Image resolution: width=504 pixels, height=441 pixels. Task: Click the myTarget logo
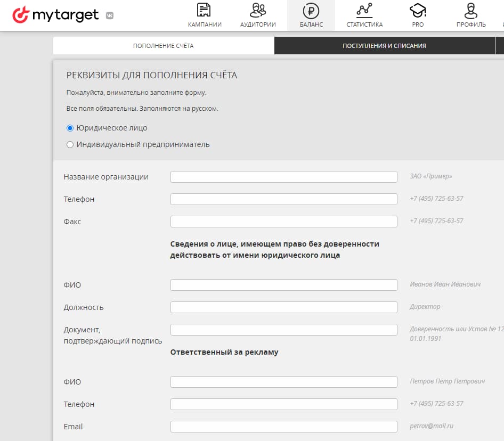55,15
